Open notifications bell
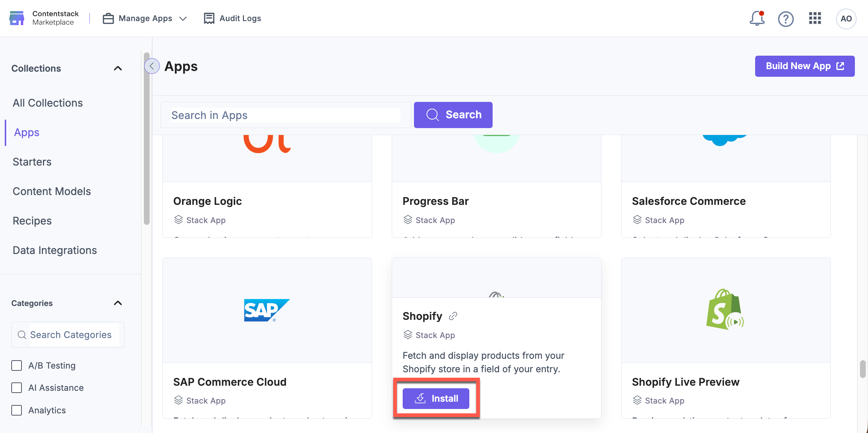868x433 pixels. tap(757, 18)
